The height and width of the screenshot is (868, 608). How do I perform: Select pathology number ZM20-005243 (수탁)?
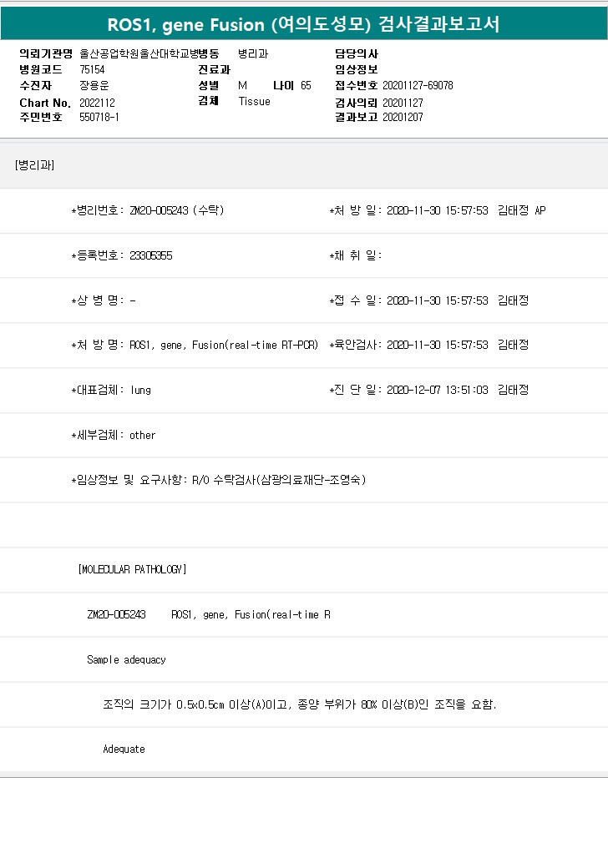point(177,210)
